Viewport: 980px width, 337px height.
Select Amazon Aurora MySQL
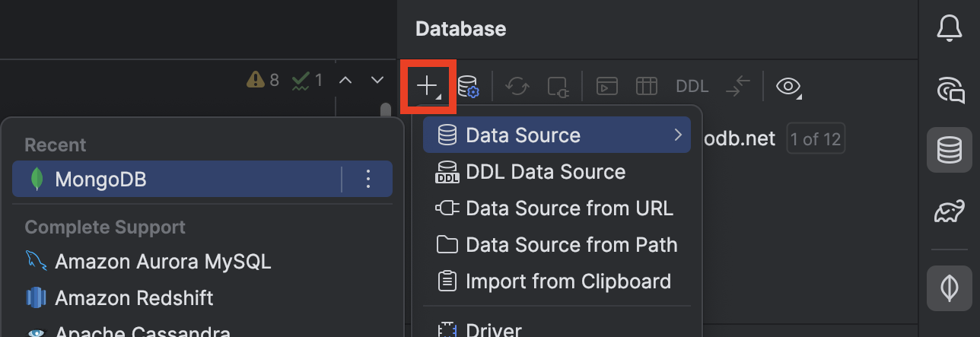pos(202,262)
